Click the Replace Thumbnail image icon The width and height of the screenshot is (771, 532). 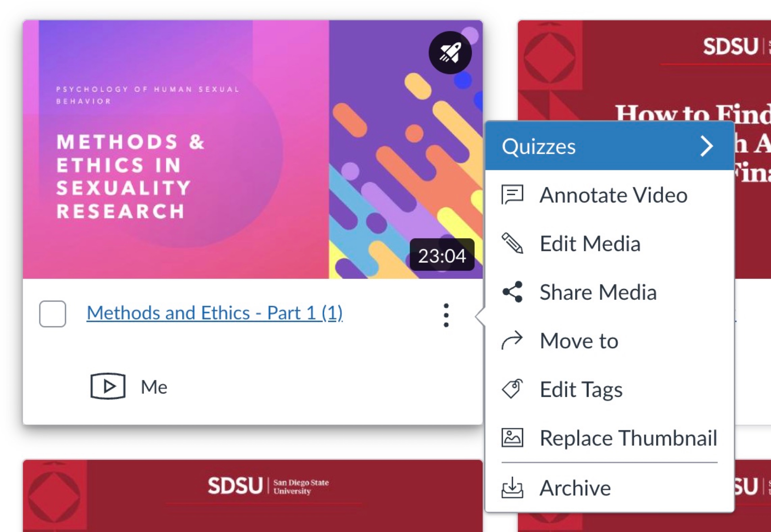pyautogui.click(x=512, y=438)
